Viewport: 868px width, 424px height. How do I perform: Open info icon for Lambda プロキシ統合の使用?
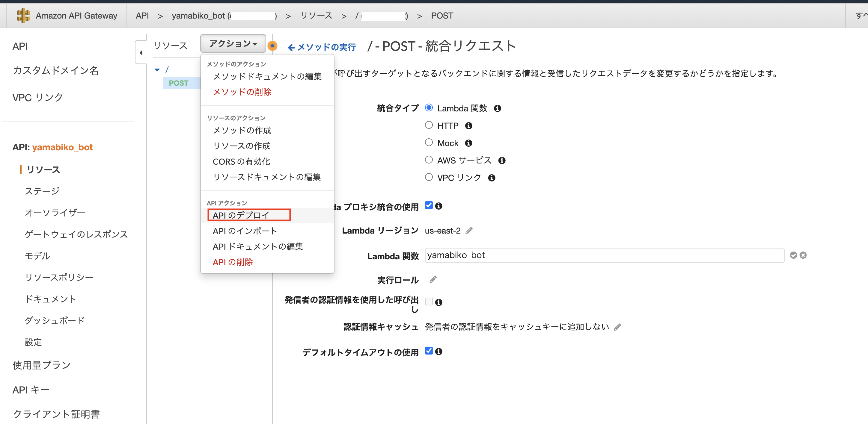point(438,206)
